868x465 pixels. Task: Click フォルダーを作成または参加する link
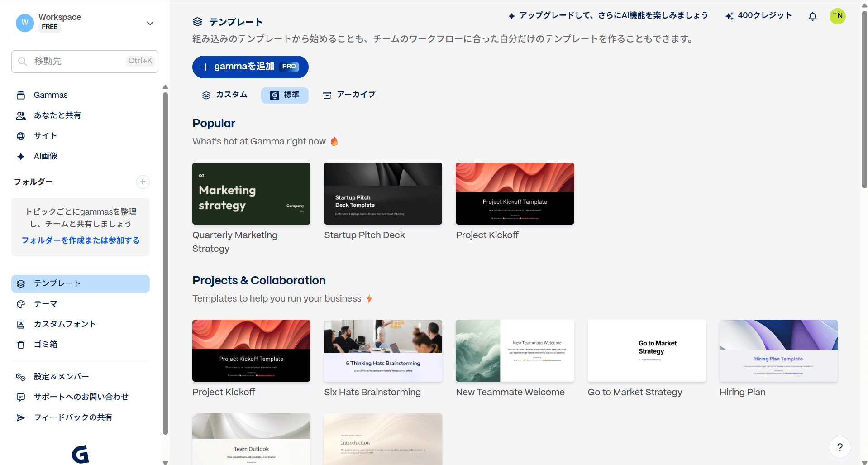pos(81,240)
